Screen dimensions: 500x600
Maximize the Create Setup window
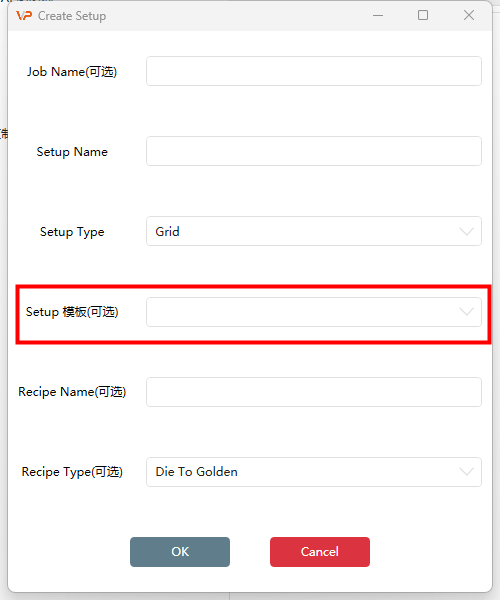[423, 15]
